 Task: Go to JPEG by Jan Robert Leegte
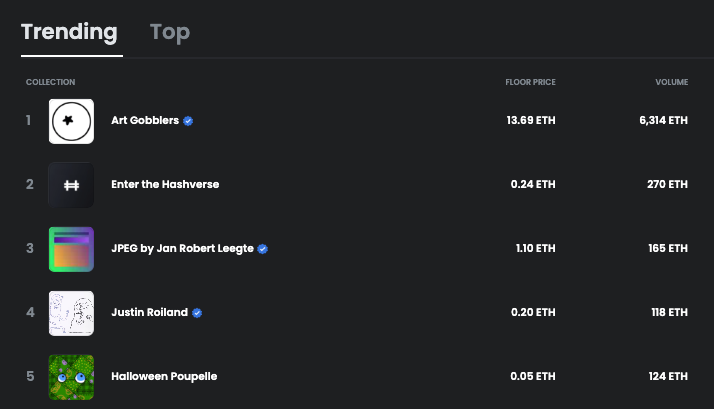(x=183, y=248)
